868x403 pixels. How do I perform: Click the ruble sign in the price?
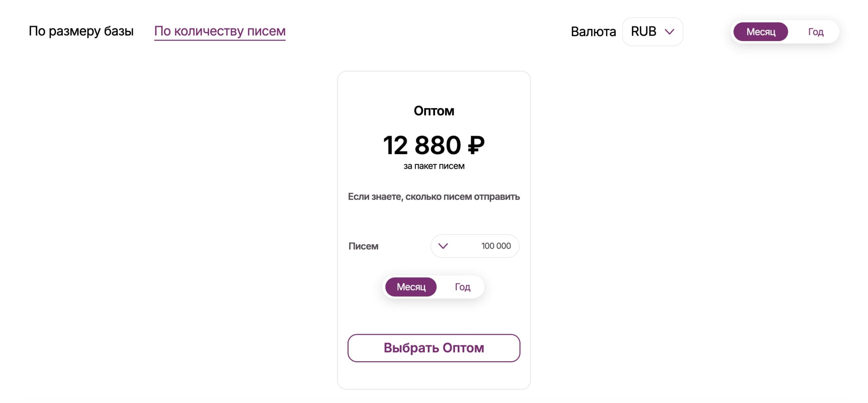476,145
